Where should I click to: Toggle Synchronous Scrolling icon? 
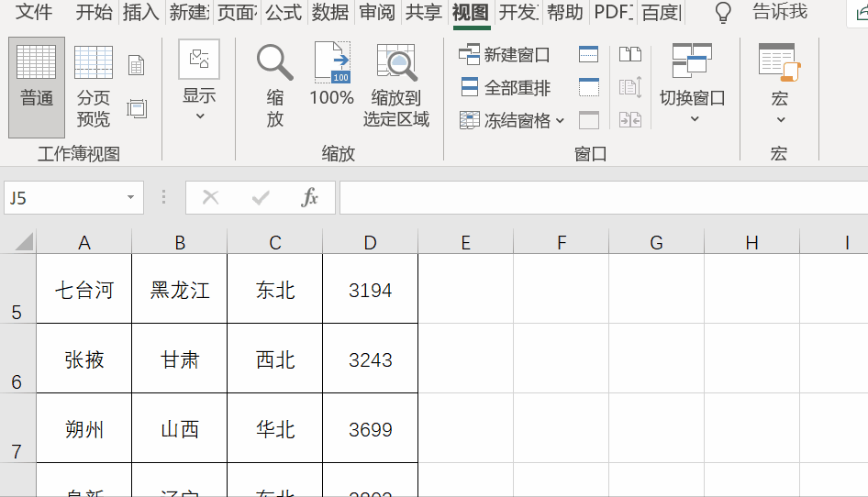coord(630,87)
